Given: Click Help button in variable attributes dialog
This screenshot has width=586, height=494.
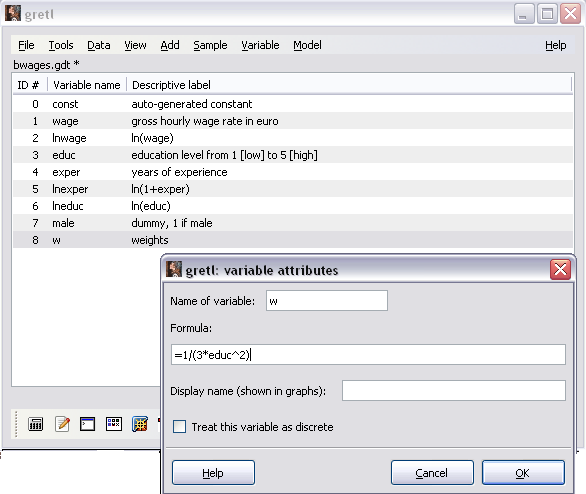Looking at the screenshot, I should (213, 473).
